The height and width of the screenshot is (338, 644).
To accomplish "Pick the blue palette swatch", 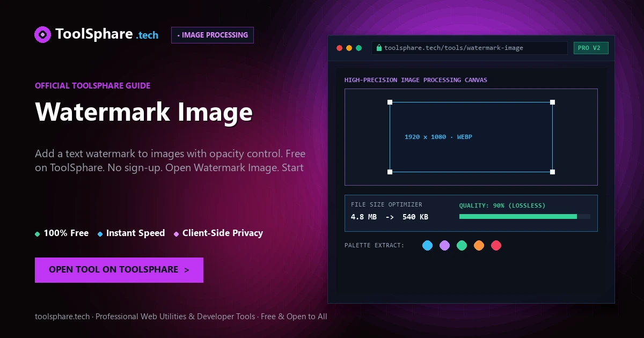I will 427,245.
